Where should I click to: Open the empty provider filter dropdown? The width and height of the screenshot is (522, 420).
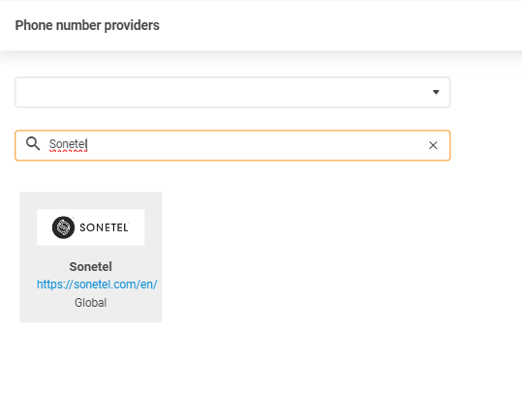[232, 92]
